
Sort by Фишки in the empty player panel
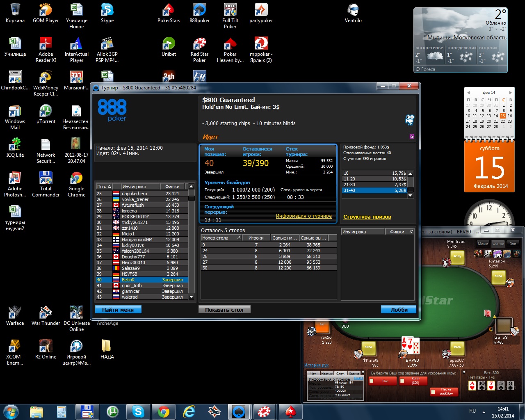[397, 232]
